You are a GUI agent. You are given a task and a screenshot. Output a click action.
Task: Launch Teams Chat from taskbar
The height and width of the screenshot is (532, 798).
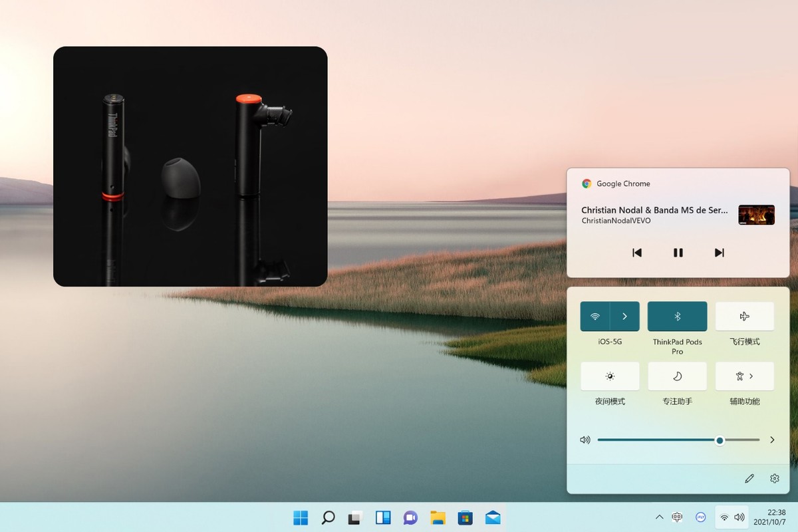coord(410,517)
